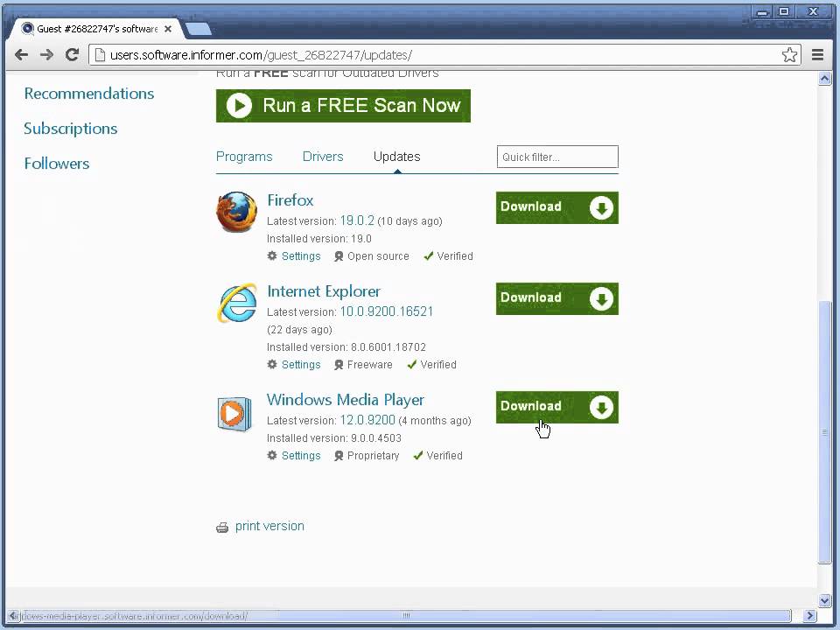Click the Proprietary ribbon icon for Windows Media Player
Screen dimensions: 840x630
point(339,456)
